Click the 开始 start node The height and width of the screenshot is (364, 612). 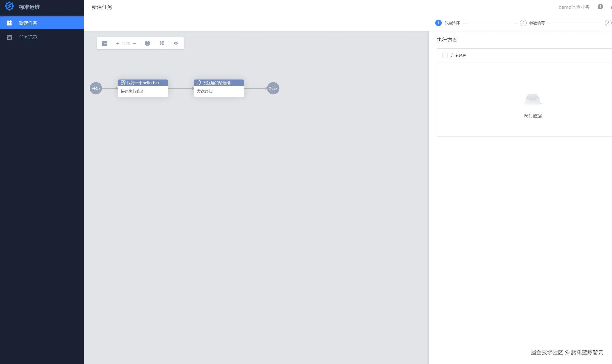point(96,88)
